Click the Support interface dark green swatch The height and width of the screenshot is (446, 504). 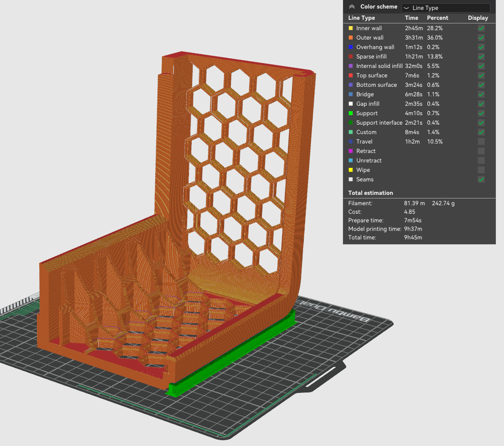(351, 123)
